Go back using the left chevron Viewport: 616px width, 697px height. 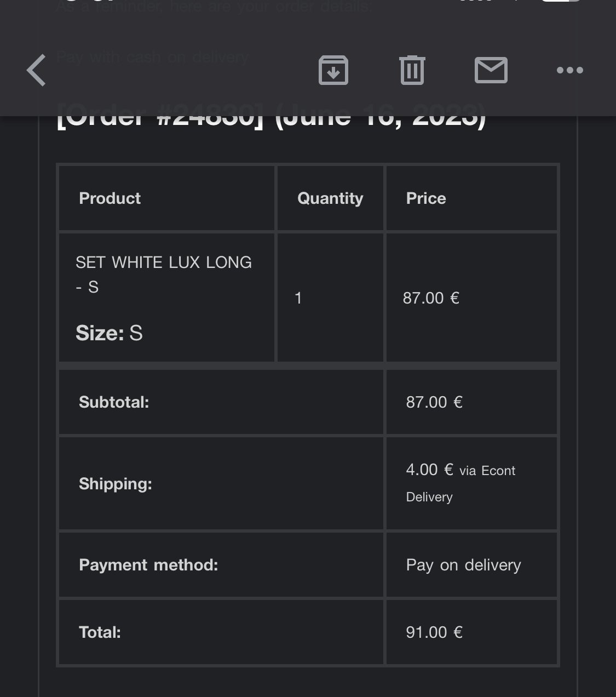tap(37, 70)
